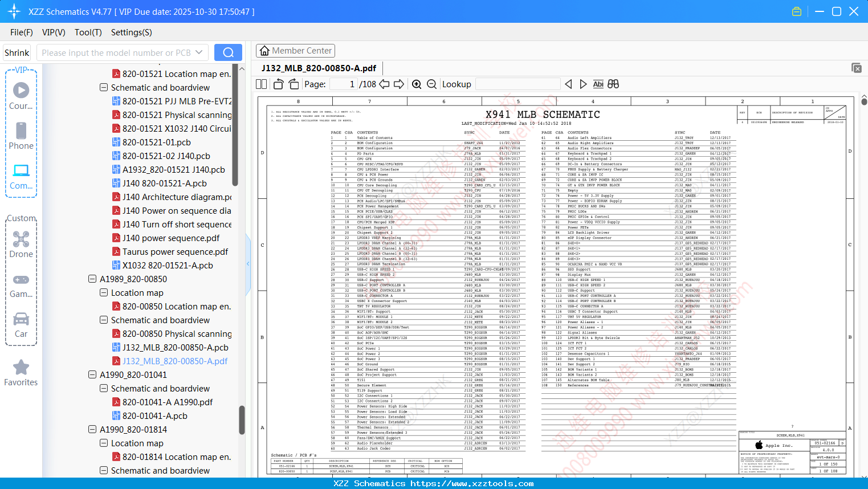This screenshot has height=489, width=868.
Task: Click the Shrink button
Action: tap(17, 52)
